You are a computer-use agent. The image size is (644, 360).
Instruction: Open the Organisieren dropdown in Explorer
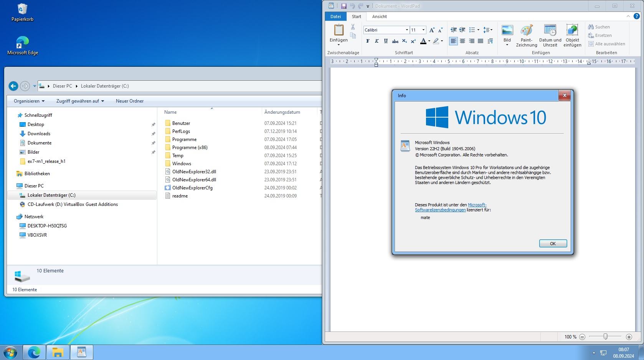click(29, 101)
